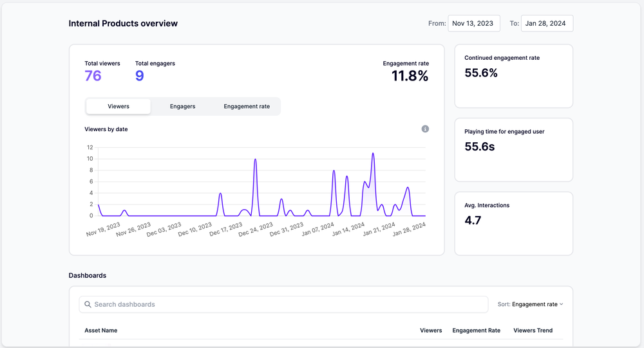
Task: Click the Engagement rate value 11.8%
Action: click(x=410, y=76)
